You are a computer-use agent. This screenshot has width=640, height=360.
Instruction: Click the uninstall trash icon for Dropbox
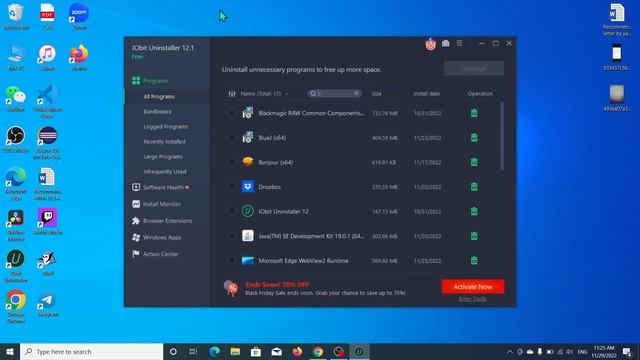pyautogui.click(x=474, y=187)
